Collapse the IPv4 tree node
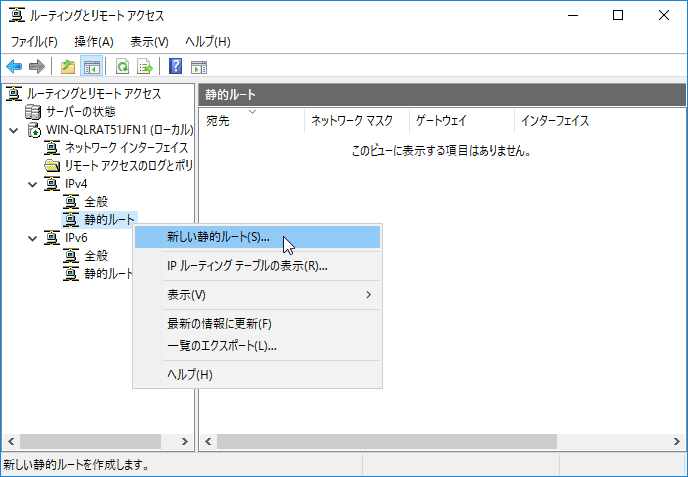Image resolution: width=688 pixels, height=477 pixels. tap(33, 184)
